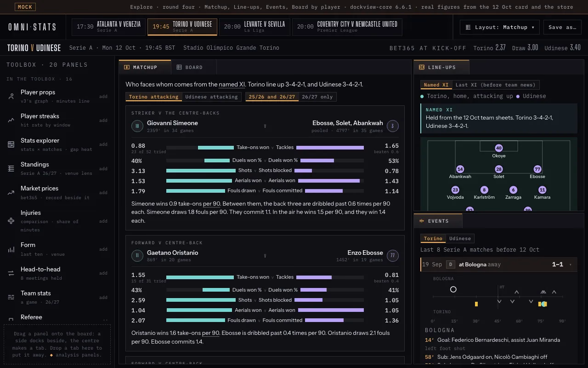Select the Atalanta v Venezia fixture tab
This screenshot has height=368, width=588.
click(108, 27)
